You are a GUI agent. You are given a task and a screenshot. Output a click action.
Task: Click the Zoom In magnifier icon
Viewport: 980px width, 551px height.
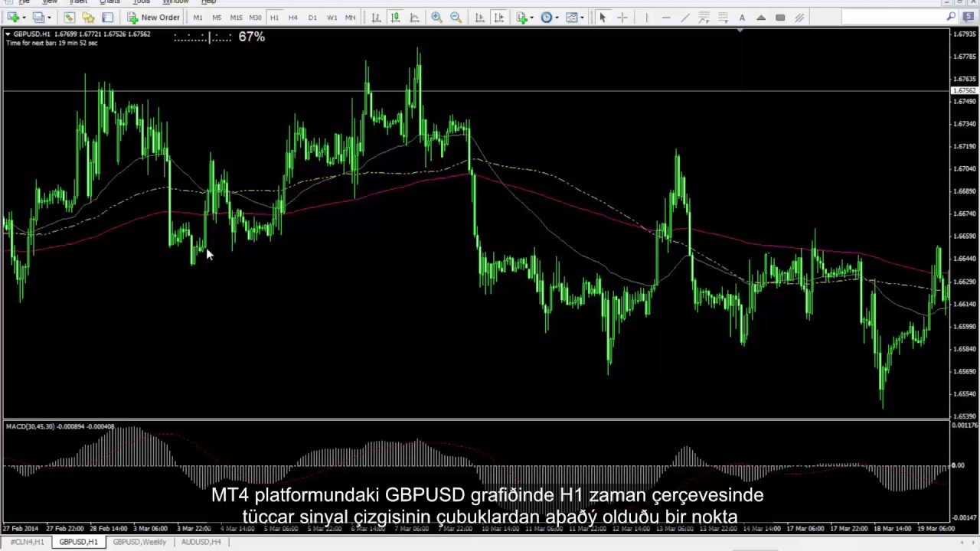point(436,17)
